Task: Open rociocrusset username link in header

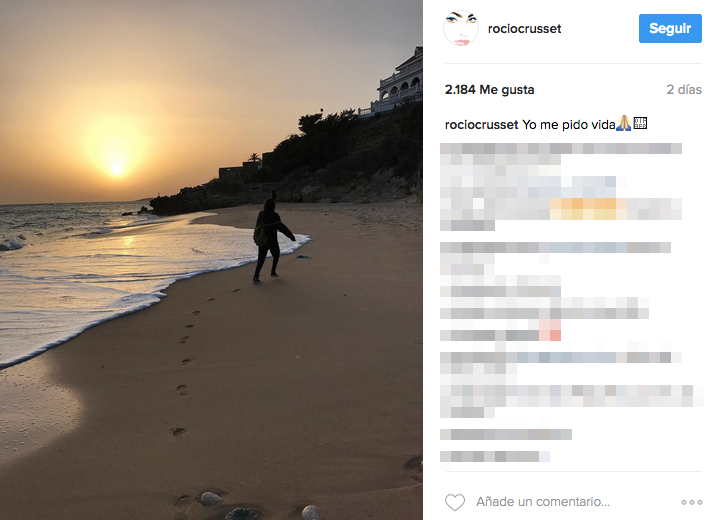Action: (524, 29)
